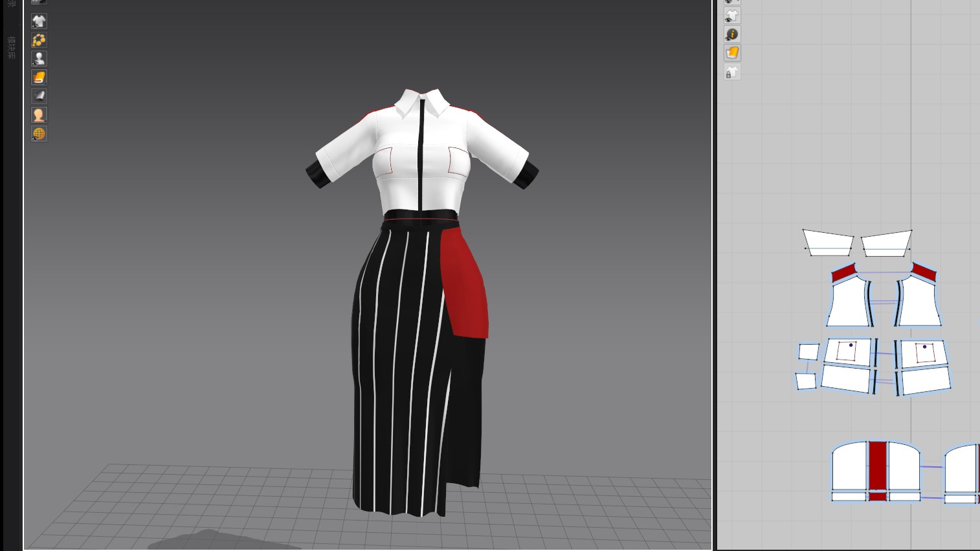Select the left collar pattern piece
This screenshot has height=551, width=980.
click(828, 241)
